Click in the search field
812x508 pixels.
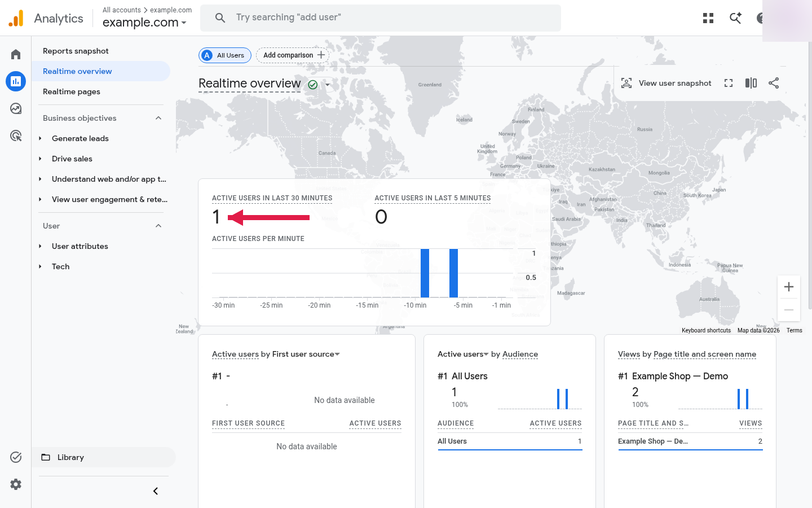(x=381, y=18)
